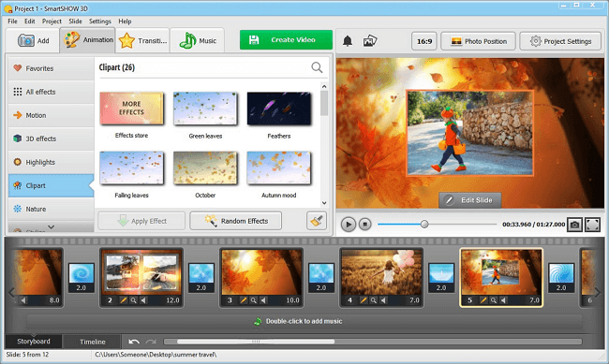Screen dimensions: 609x364
Task: Click the speaker icon on slide 2
Action: coord(143,300)
